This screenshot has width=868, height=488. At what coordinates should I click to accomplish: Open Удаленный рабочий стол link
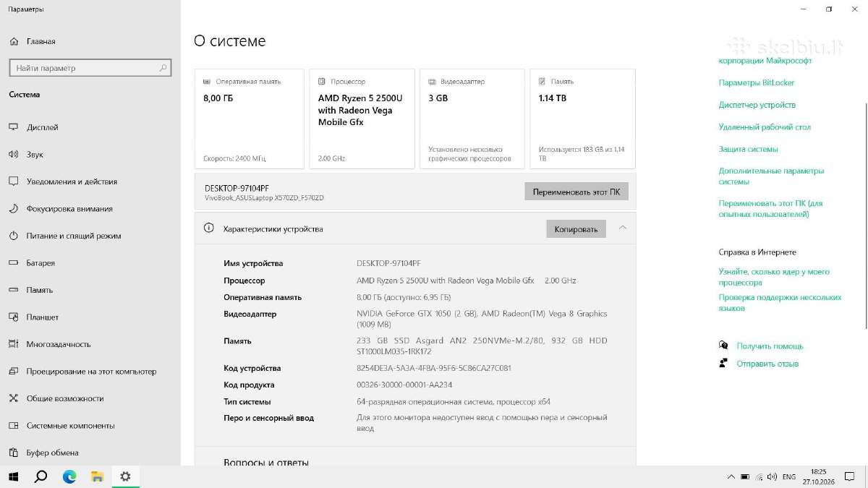click(x=765, y=127)
